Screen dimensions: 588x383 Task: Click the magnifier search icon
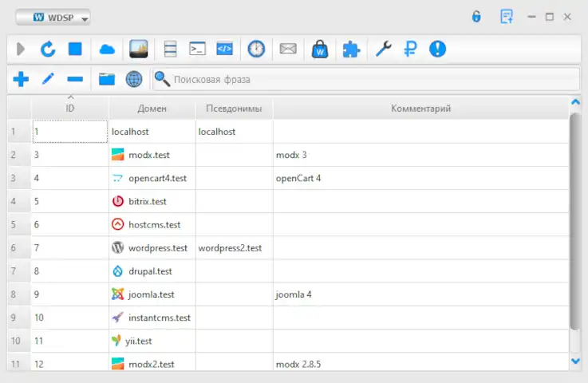pos(163,79)
